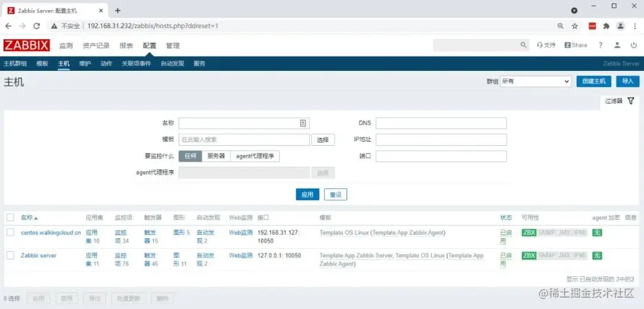Sort by 状态 column header
This screenshot has height=309, width=644.
506,218
